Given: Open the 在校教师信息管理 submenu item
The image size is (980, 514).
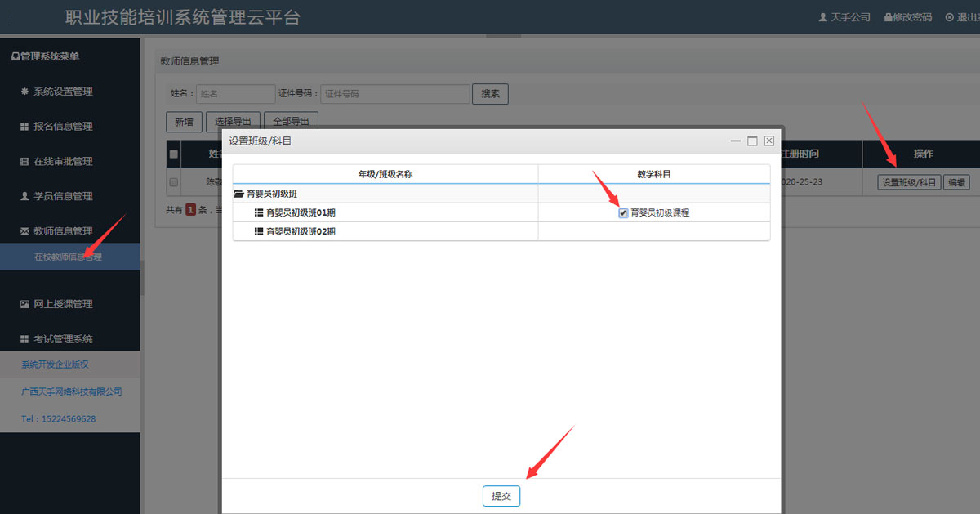Looking at the screenshot, I should tap(68, 257).
